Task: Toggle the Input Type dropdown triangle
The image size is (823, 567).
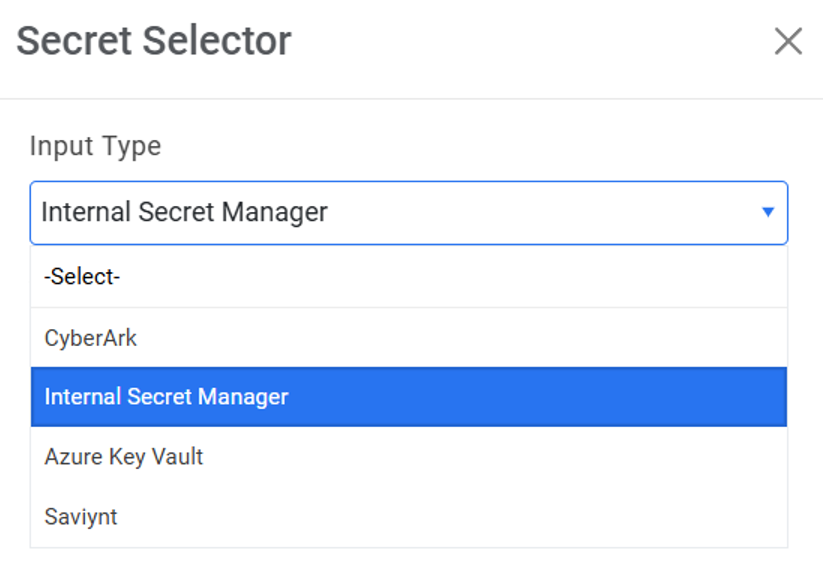Action: [768, 212]
